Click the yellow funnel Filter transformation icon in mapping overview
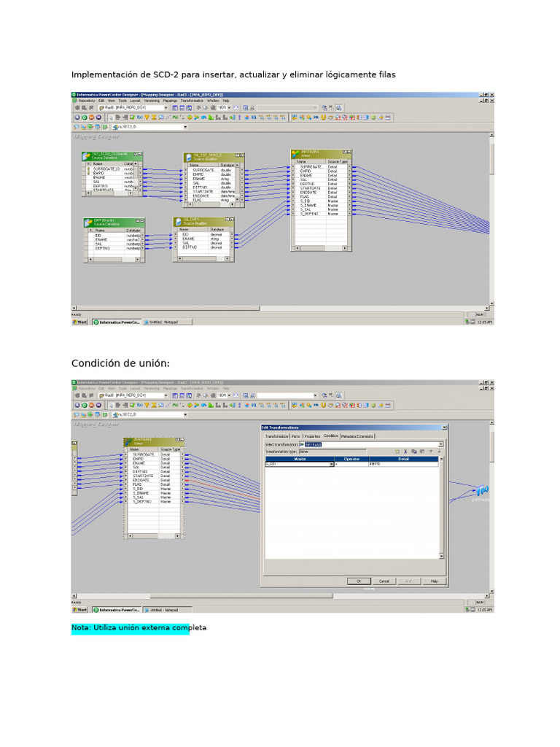 point(147,117)
